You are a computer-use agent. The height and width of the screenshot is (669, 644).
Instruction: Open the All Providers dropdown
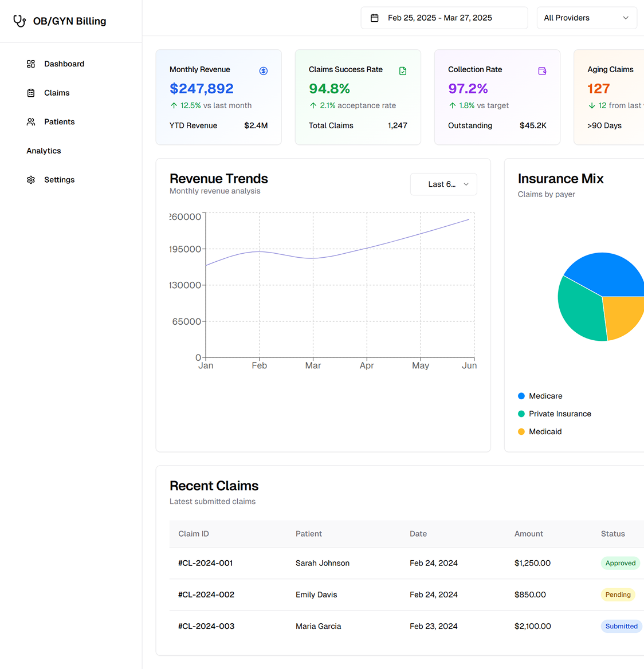[x=586, y=18]
